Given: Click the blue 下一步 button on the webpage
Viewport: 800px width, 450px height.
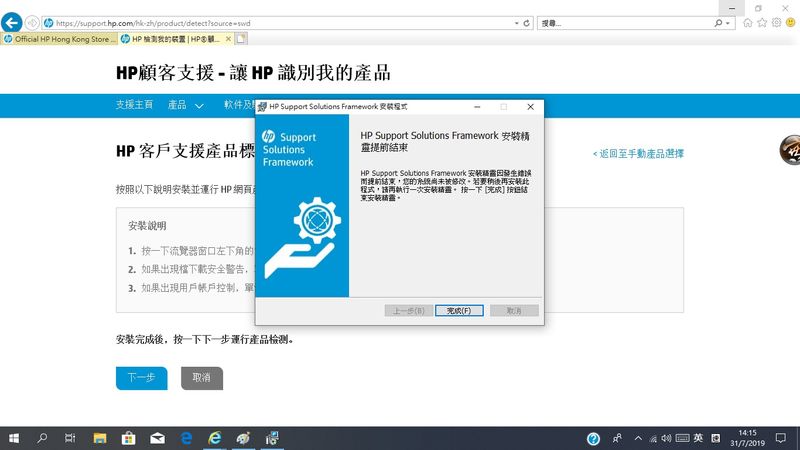Looking at the screenshot, I should tap(141, 378).
